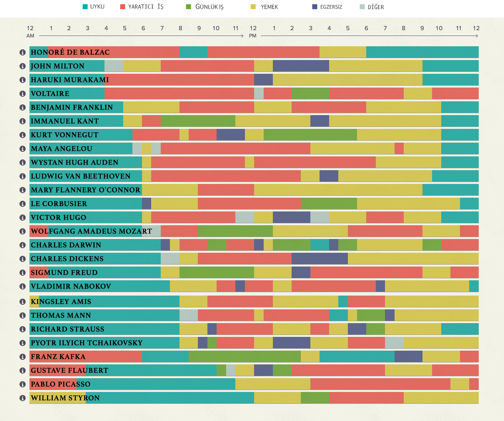Open the Immanuel Kant info icon
Viewport: 504px width, 421px height.
point(23,121)
